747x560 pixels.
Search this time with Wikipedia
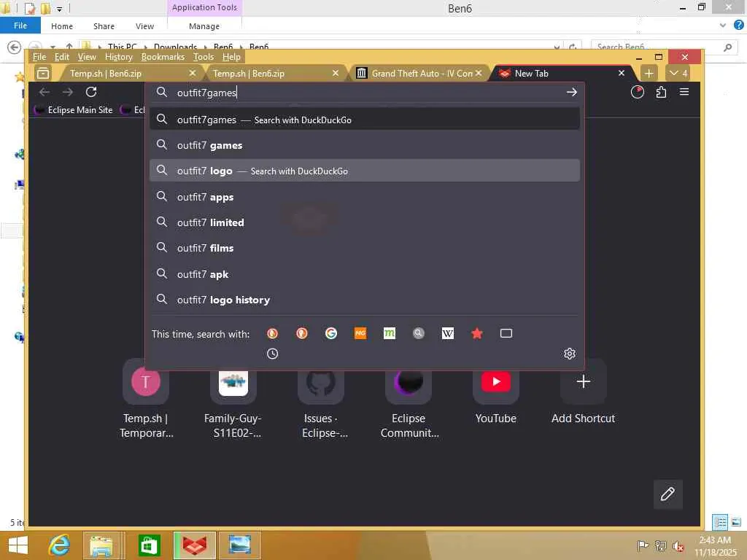[448, 333]
